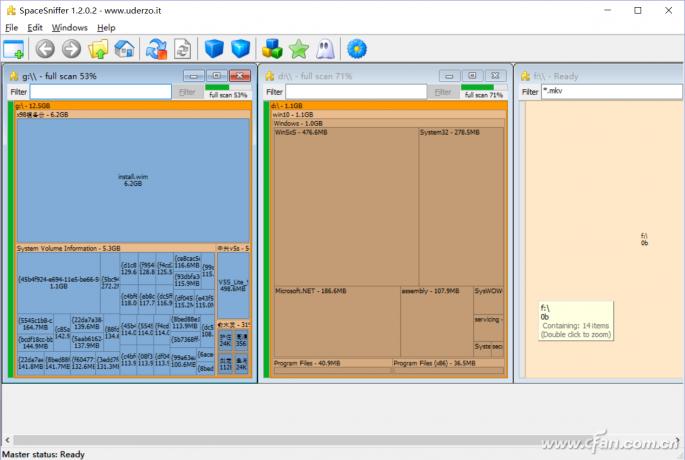685x460 pixels.
Task: Toggle file classes style colored cubes icon
Action: pyautogui.click(x=272, y=49)
